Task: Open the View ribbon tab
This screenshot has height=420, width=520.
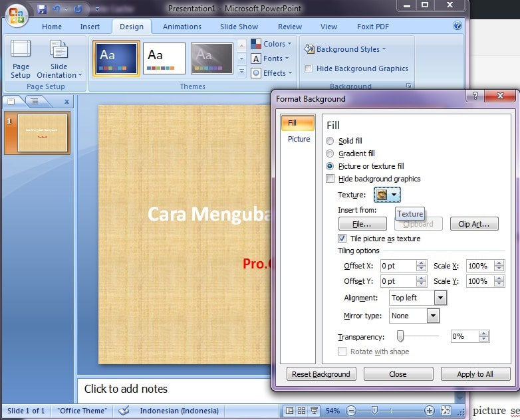Action: 328,27
